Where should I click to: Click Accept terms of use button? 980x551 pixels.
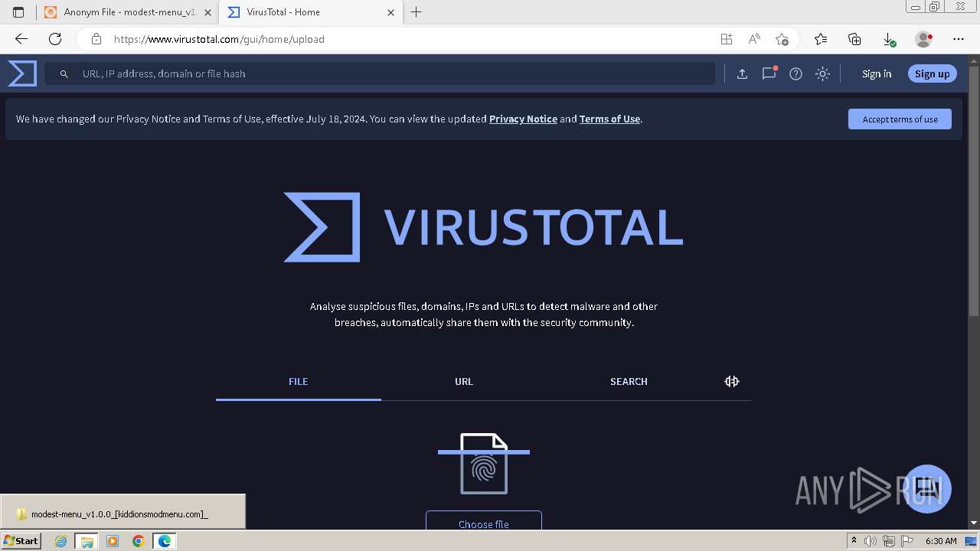(x=900, y=119)
